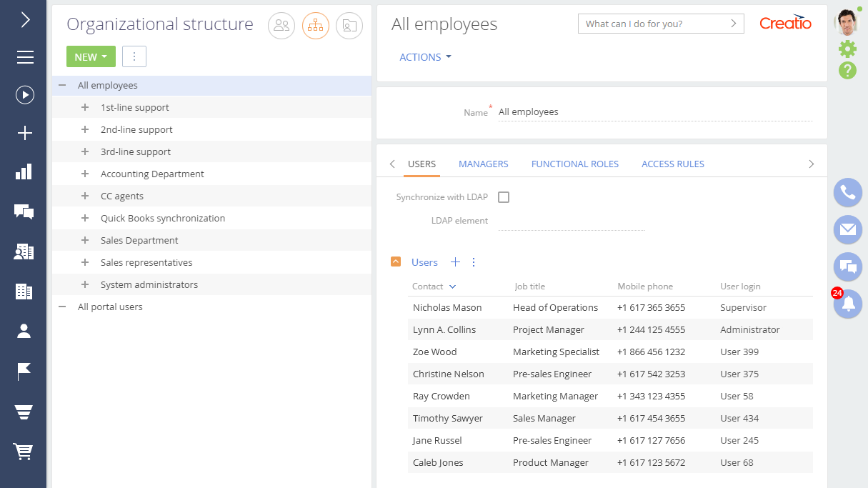
Task: Add a new user with plus icon
Action: tap(456, 262)
